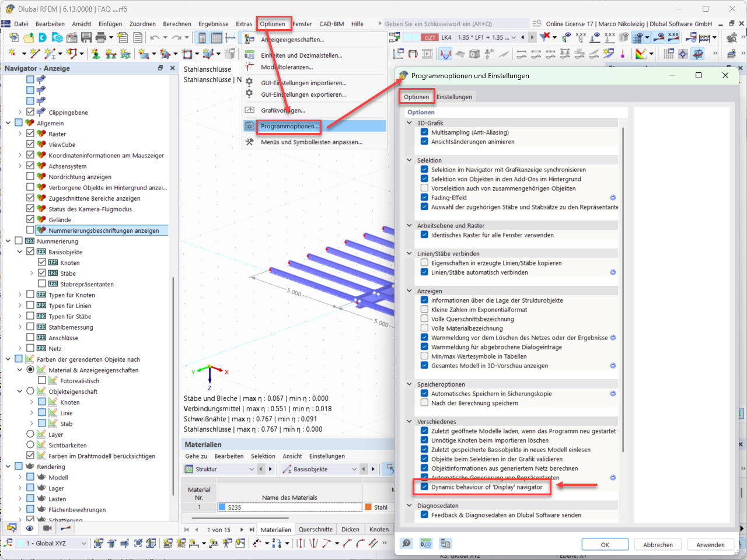
Task: Switch to the Einstellungen tab
Action: tap(455, 96)
